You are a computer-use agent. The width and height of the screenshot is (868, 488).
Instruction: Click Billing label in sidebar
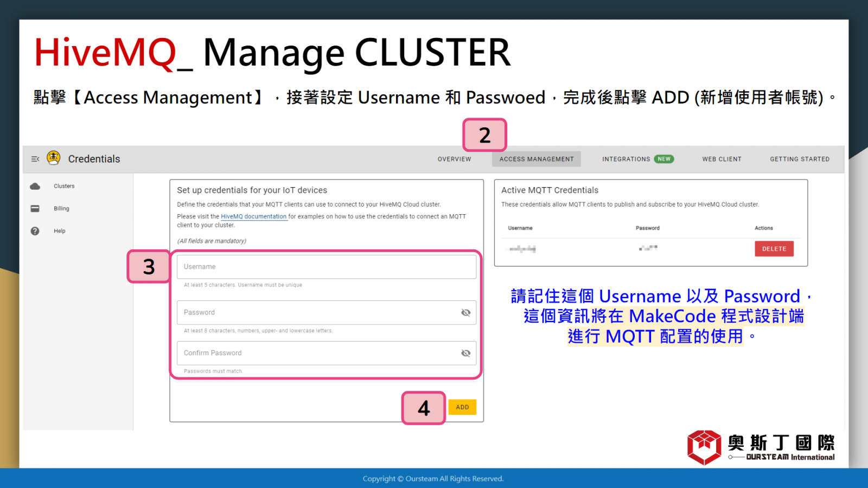click(x=61, y=209)
